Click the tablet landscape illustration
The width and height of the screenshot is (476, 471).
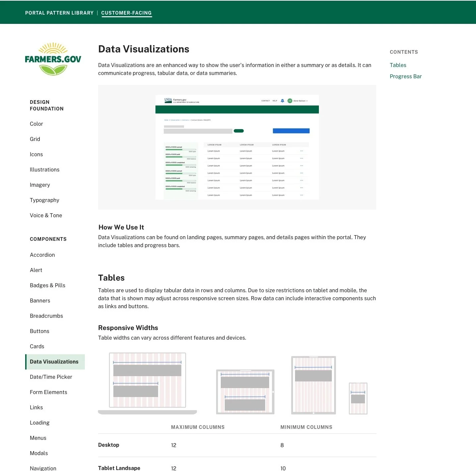tap(245, 392)
